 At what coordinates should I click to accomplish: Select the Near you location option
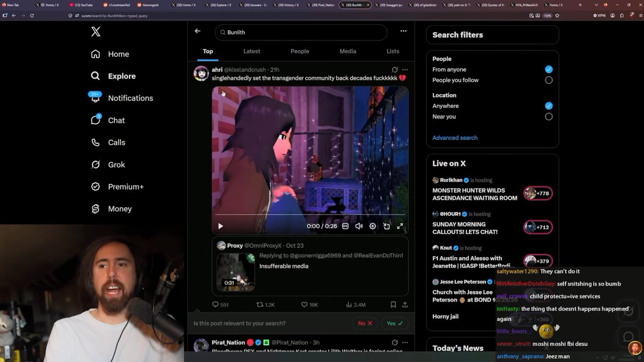[x=549, y=117]
